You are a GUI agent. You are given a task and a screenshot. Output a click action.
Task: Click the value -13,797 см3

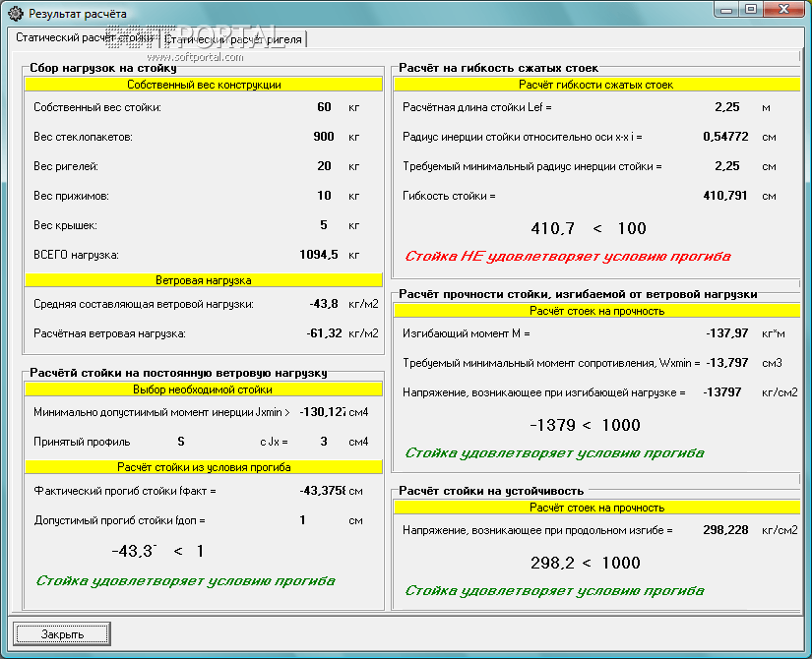click(x=727, y=363)
